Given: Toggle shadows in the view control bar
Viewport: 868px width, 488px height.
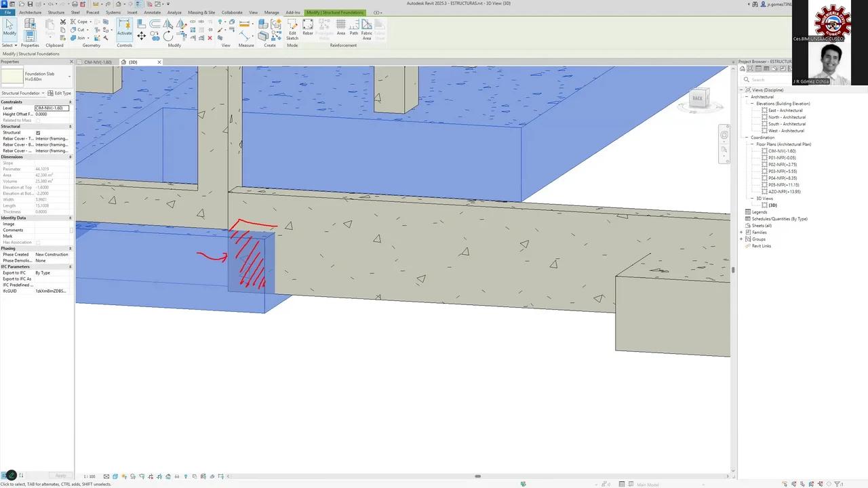Looking at the screenshot, I should [x=134, y=476].
